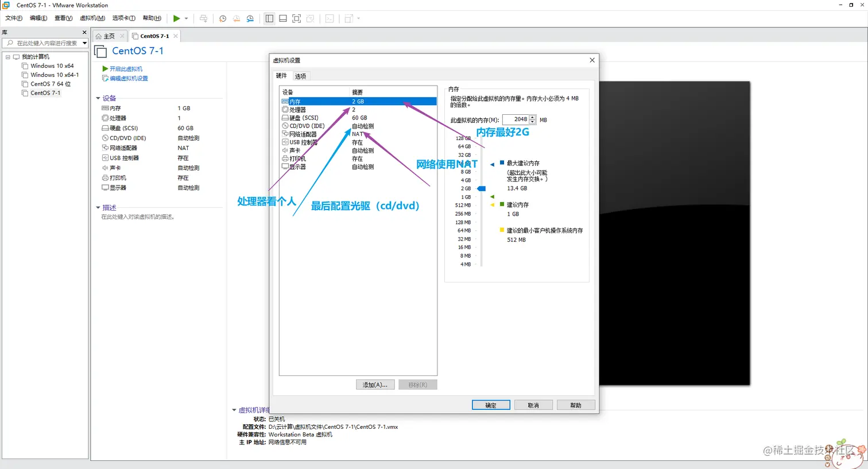Click the description text field placeholder

(x=138, y=217)
